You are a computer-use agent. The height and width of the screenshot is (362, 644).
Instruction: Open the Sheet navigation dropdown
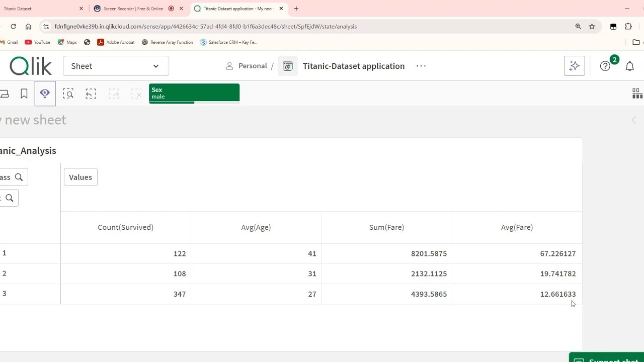116,66
